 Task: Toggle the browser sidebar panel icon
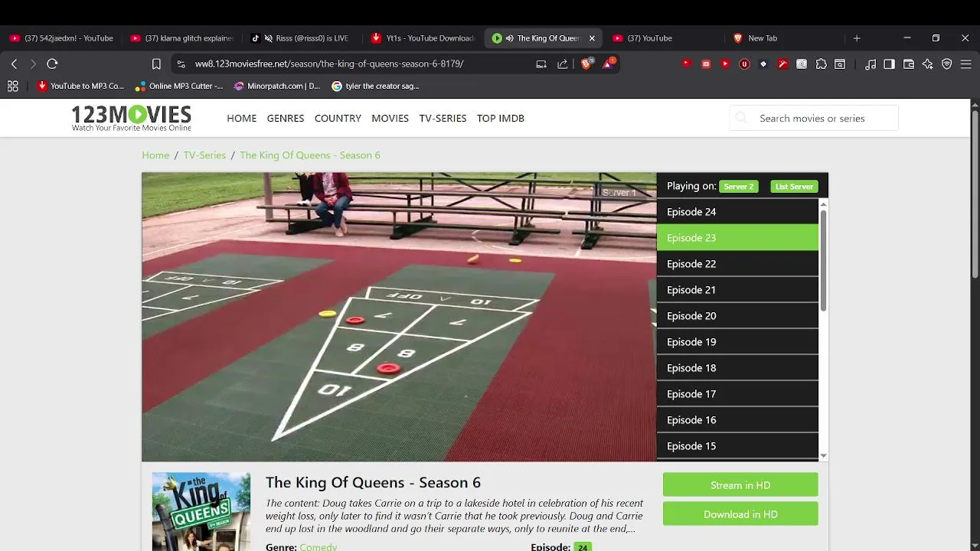(889, 64)
